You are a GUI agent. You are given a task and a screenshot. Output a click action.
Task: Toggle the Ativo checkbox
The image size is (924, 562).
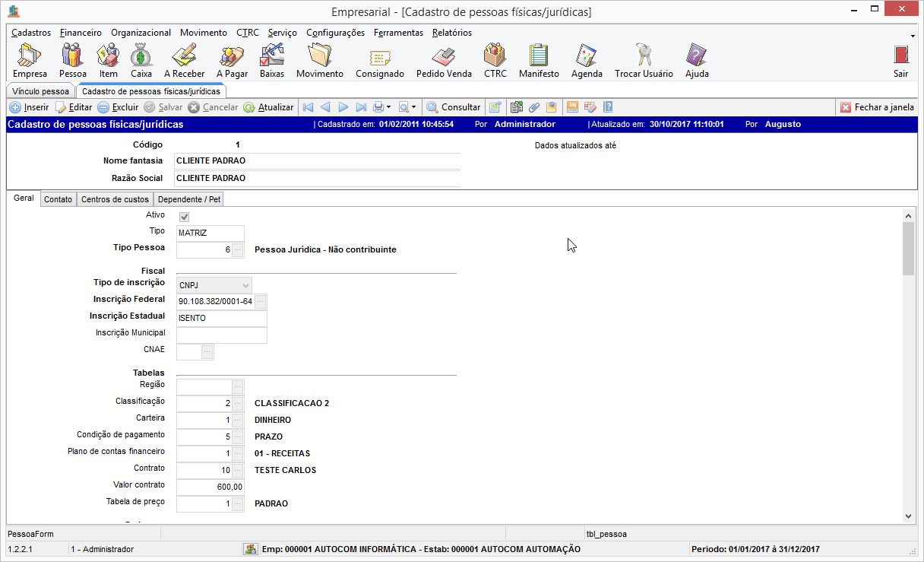click(x=184, y=217)
